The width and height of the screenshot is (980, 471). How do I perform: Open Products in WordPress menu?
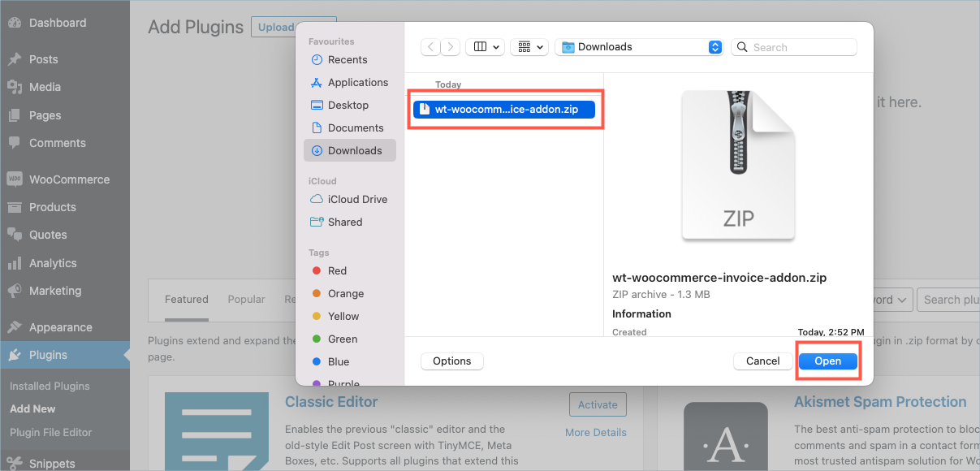65,207
